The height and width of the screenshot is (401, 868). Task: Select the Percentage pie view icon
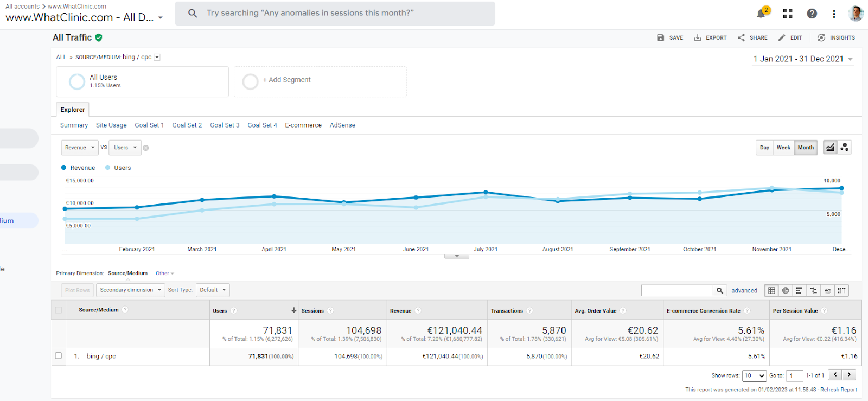click(x=786, y=290)
